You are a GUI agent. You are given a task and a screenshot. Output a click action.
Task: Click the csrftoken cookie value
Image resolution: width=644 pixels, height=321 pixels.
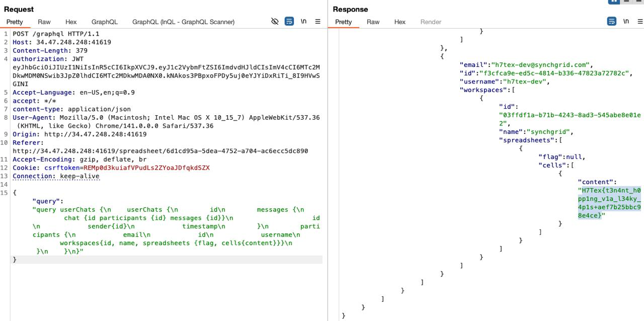point(146,168)
